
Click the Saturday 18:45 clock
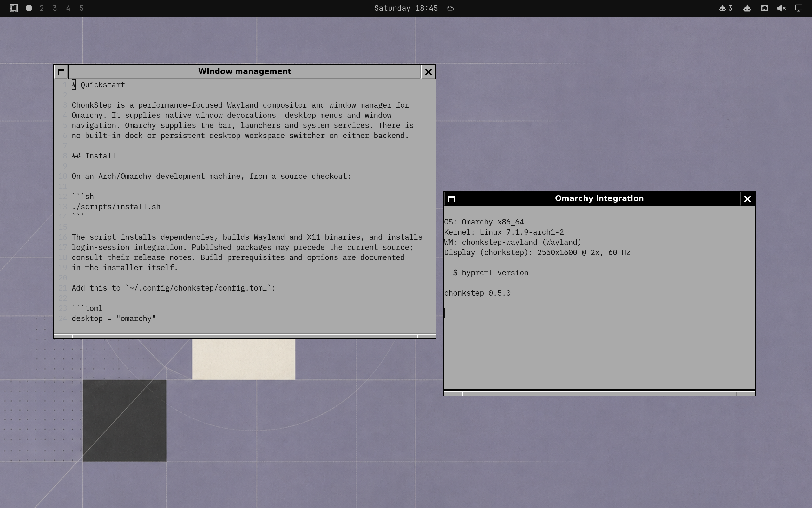click(406, 8)
